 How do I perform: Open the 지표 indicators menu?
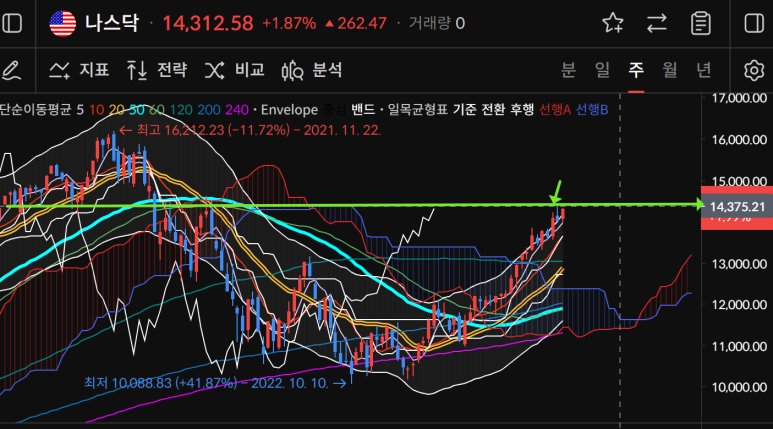pos(79,70)
